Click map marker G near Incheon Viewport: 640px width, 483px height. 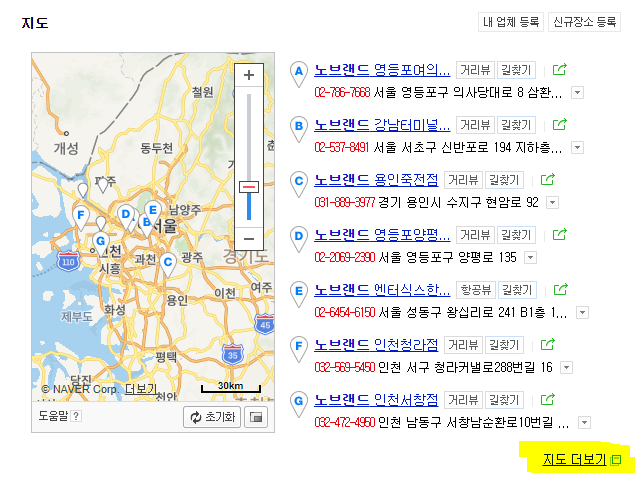coord(100,243)
